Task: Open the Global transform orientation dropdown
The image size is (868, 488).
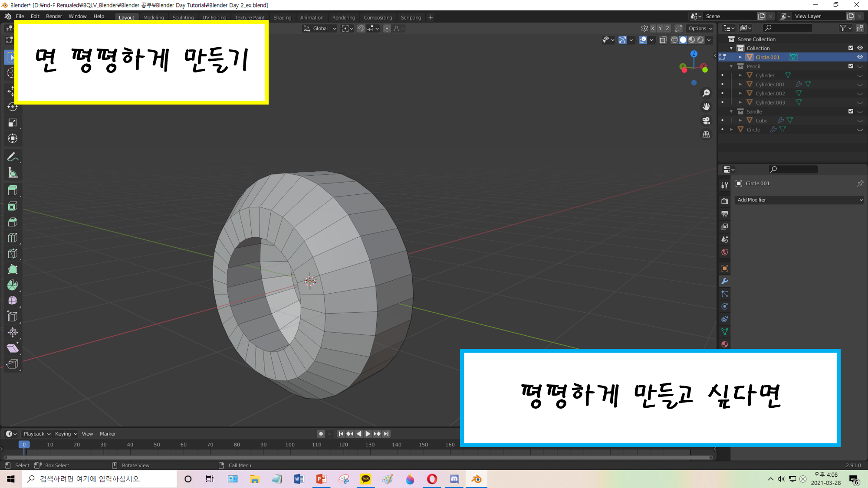Action: pos(320,29)
